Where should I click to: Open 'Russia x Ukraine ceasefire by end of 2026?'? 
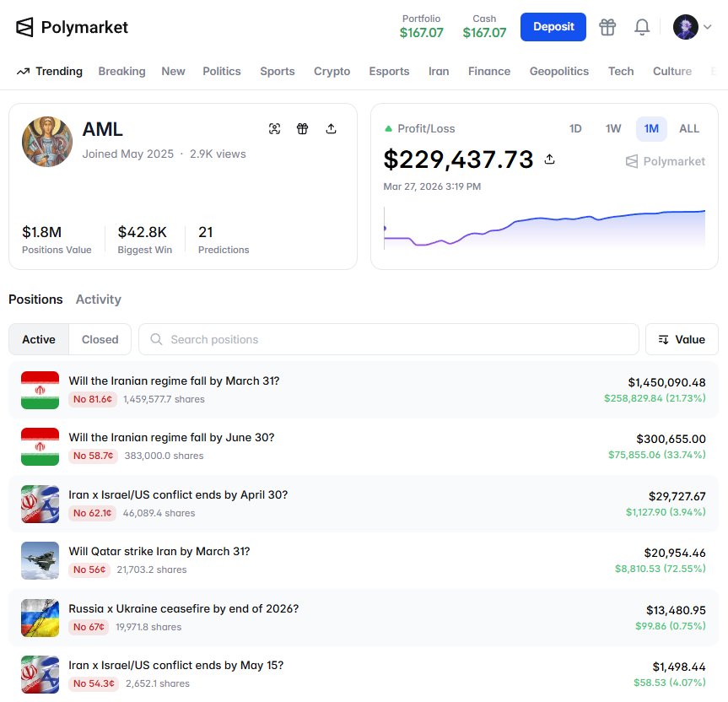183,608
